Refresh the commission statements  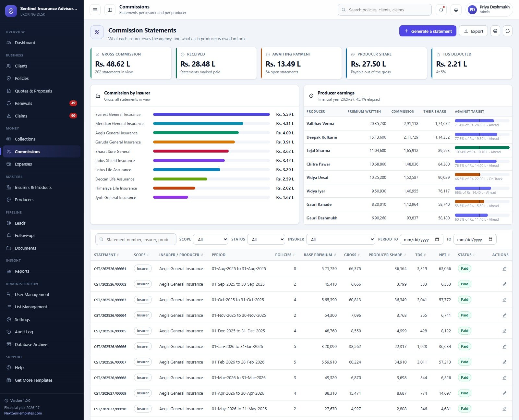(508, 31)
